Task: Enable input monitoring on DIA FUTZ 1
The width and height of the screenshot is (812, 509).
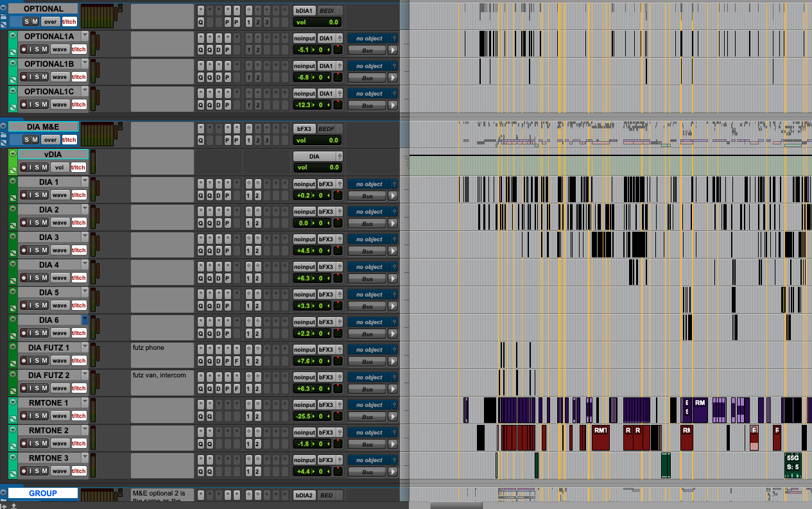Action: [31, 361]
